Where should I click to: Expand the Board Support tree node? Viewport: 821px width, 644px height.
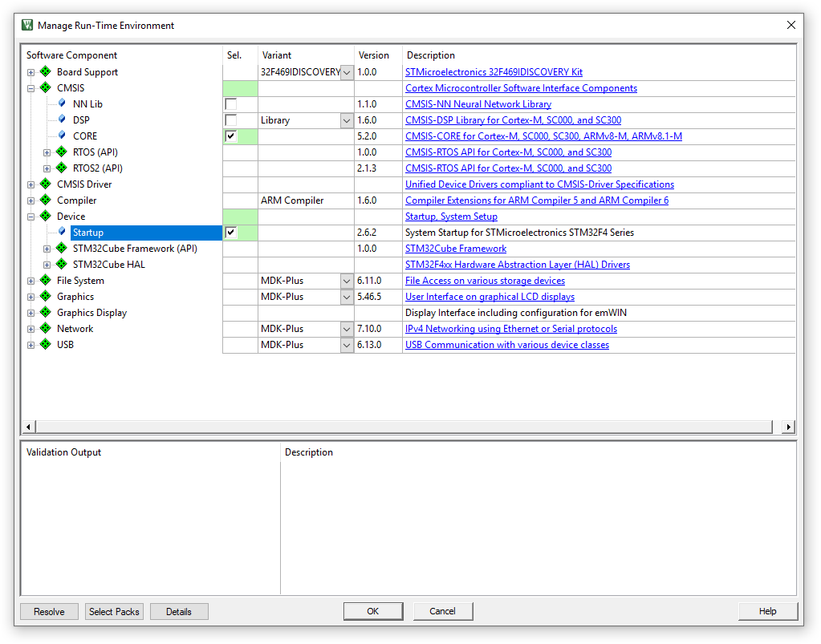pyautogui.click(x=30, y=72)
